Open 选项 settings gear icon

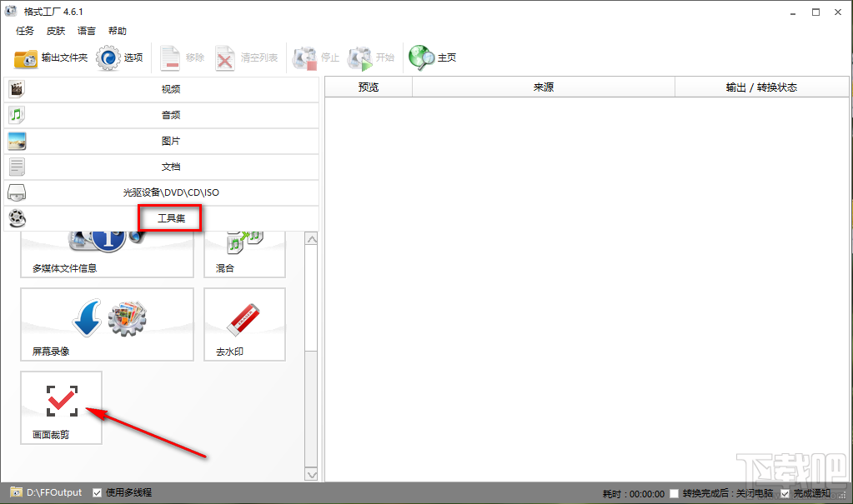coord(108,57)
